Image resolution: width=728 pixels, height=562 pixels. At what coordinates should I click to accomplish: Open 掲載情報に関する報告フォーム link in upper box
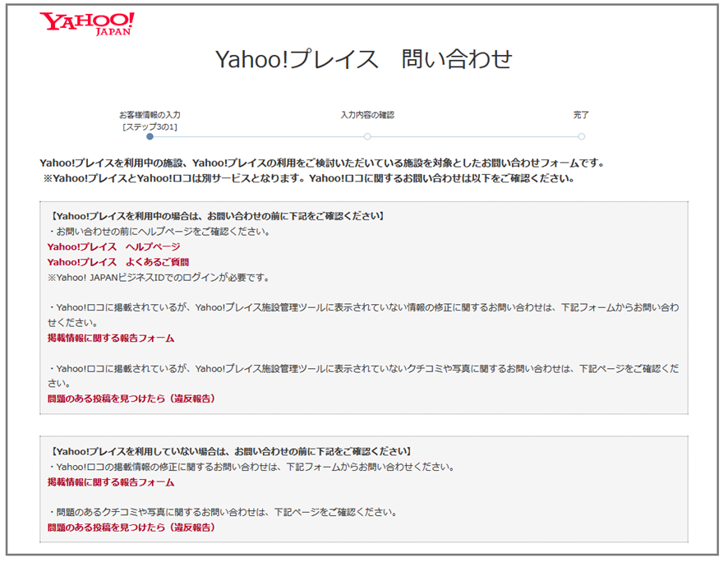[x=111, y=339]
